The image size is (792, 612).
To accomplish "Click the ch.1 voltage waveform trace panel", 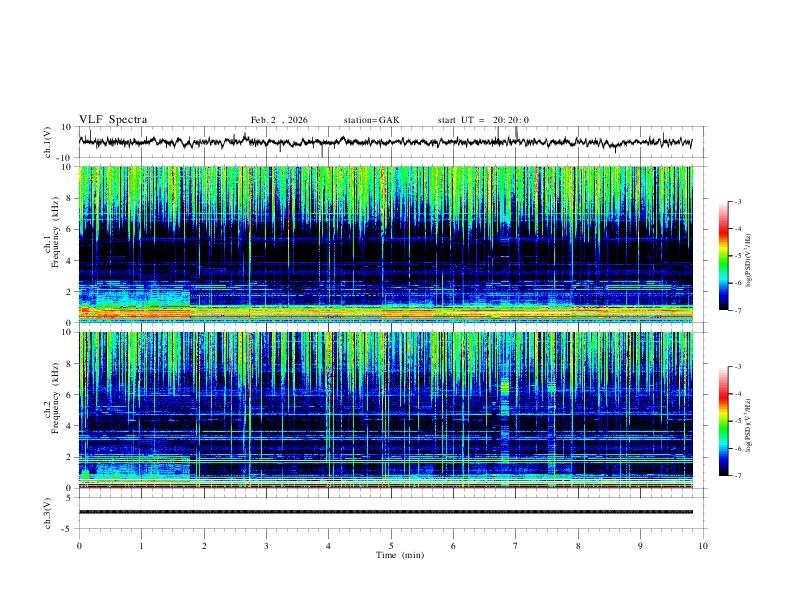I will click(x=392, y=142).
